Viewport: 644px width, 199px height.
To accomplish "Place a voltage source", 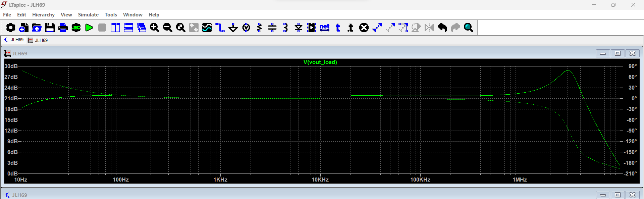I will [246, 28].
